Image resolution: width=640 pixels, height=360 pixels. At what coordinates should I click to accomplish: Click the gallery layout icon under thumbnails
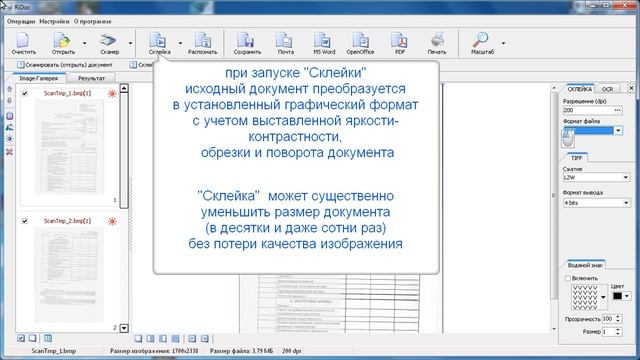(48, 338)
